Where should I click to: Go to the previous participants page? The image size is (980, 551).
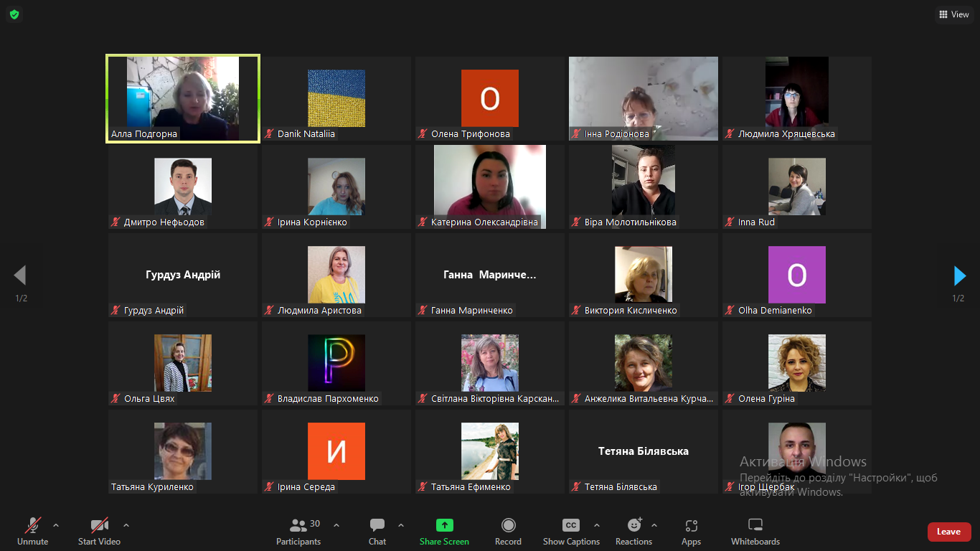pos(20,275)
